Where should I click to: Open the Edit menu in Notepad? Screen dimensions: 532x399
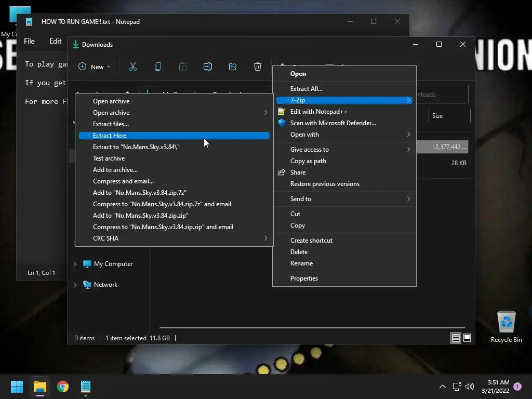click(x=55, y=41)
